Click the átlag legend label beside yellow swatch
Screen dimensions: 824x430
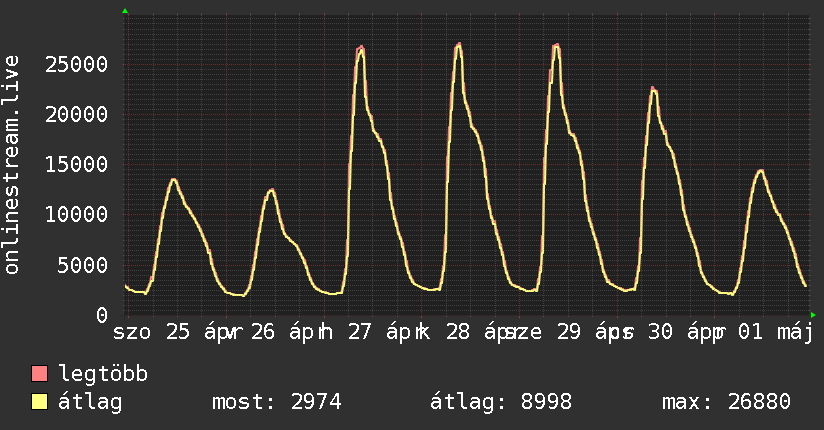(x=90, y=402)
